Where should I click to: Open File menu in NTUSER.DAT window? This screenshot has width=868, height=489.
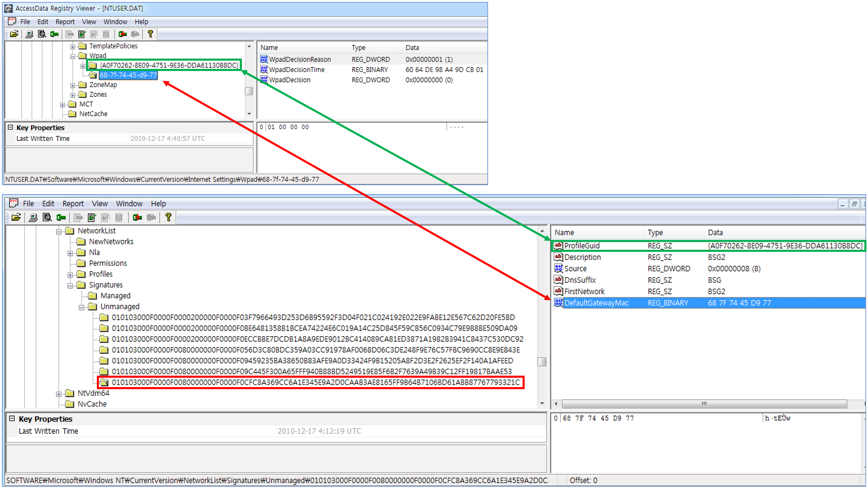[x=25, y=22]
